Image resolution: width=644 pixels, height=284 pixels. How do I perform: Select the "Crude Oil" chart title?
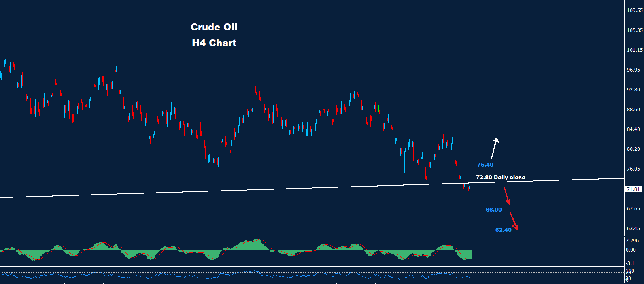click(214, 27)
